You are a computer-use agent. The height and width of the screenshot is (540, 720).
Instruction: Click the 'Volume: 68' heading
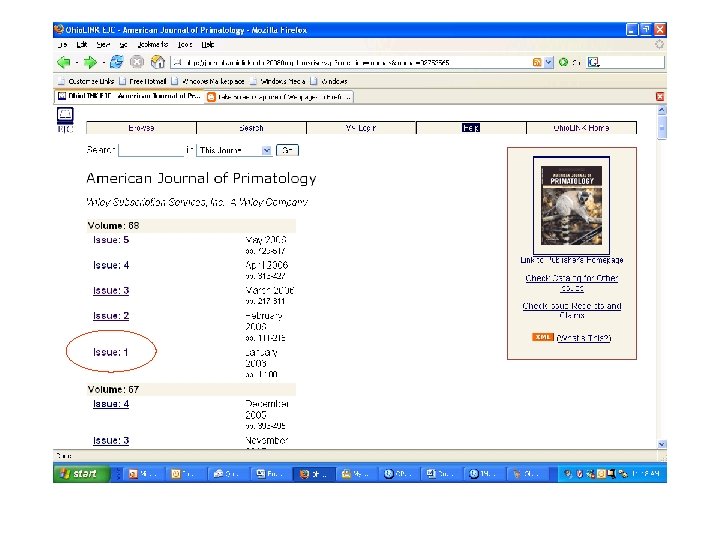pos(113,225)
